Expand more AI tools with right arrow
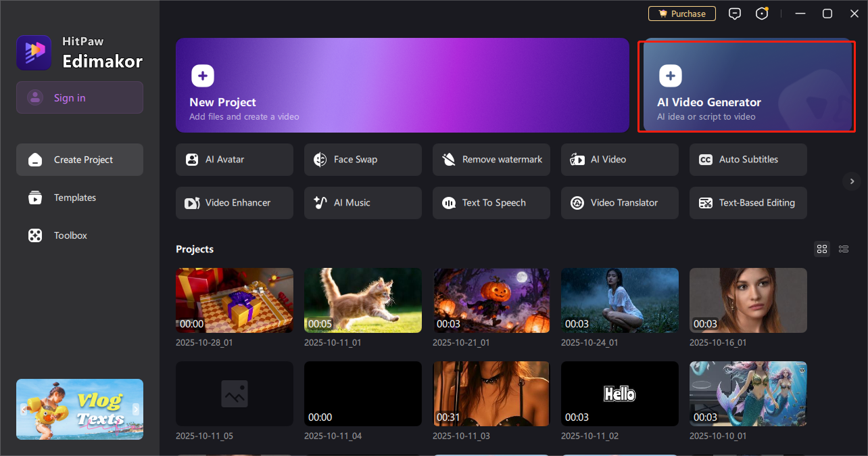868x456 pixels. coord(850,181)
